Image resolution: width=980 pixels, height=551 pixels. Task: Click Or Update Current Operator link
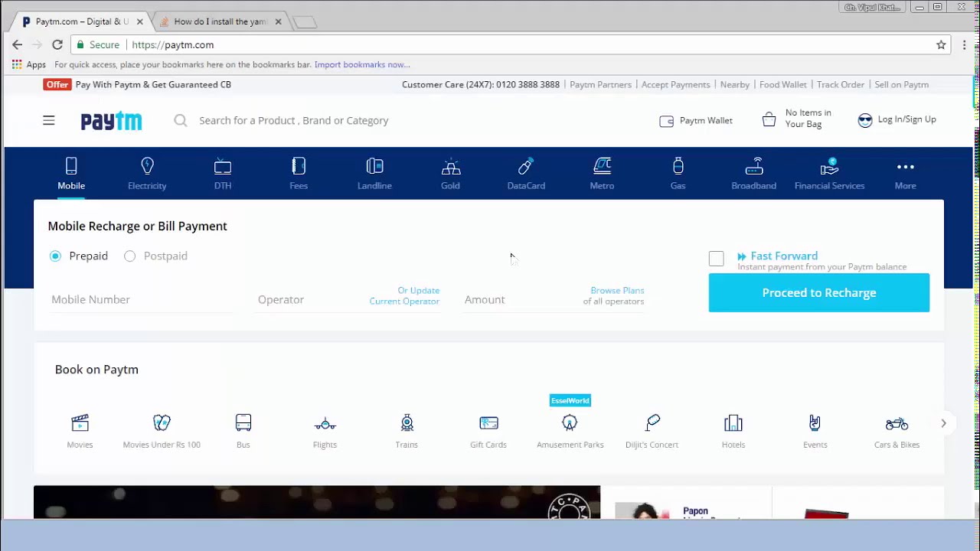404,295
